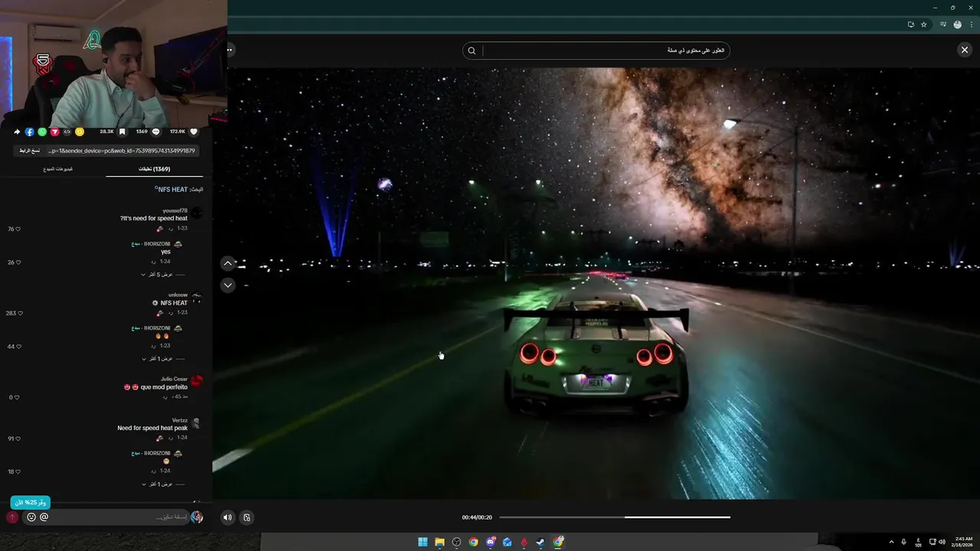The width and height of the screenshot is (980, 551).
Task: Close the video viewer with X
Action: tap(964, 50)
